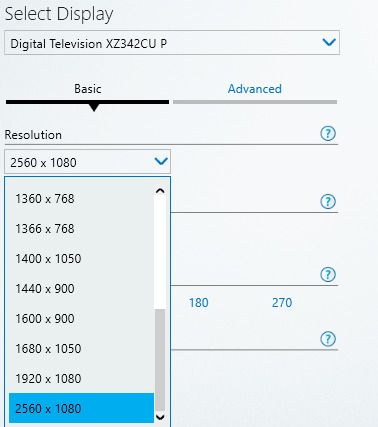Select the Basic tab

88,89
